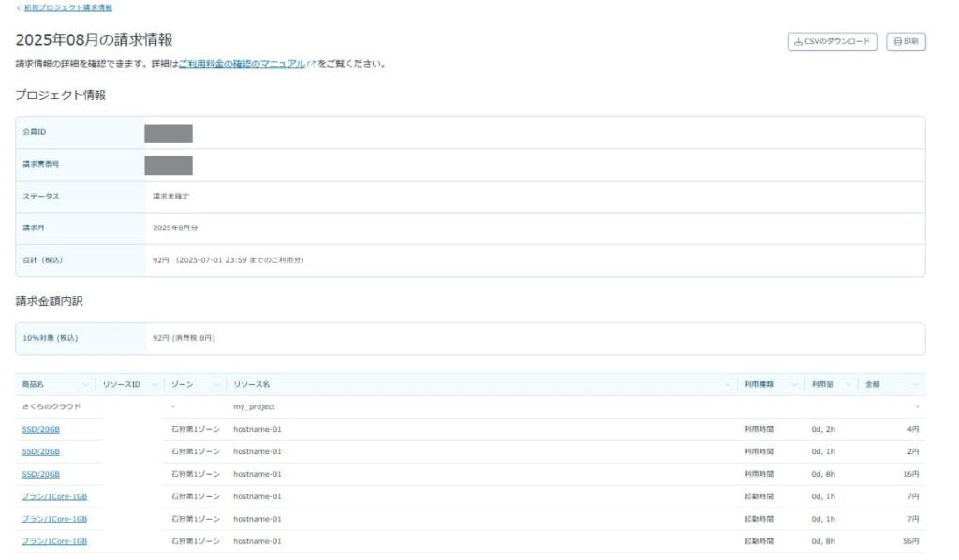
Task: Open the 利用種類 column dropdown chevron
Action: pos(795,385)
